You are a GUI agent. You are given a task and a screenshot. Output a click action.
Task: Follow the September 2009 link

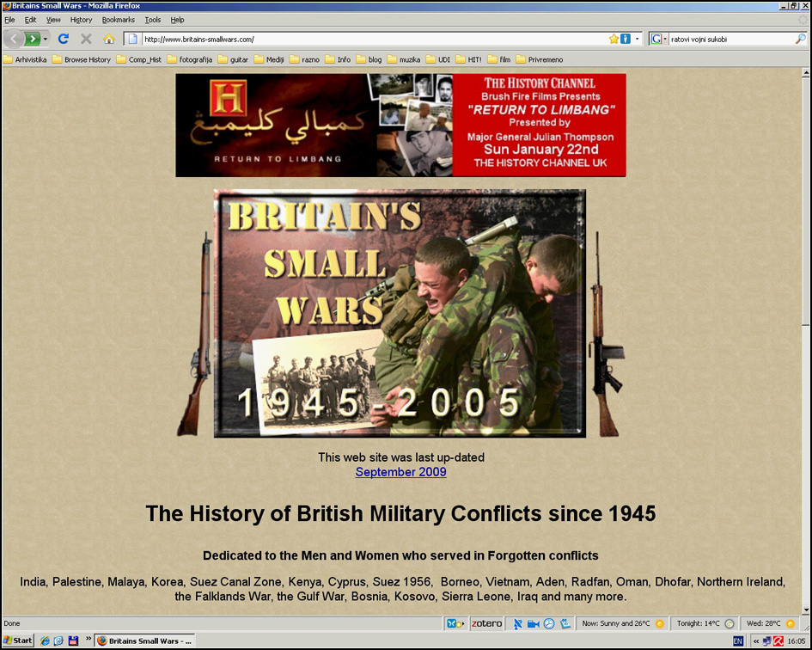coord(400,472)
